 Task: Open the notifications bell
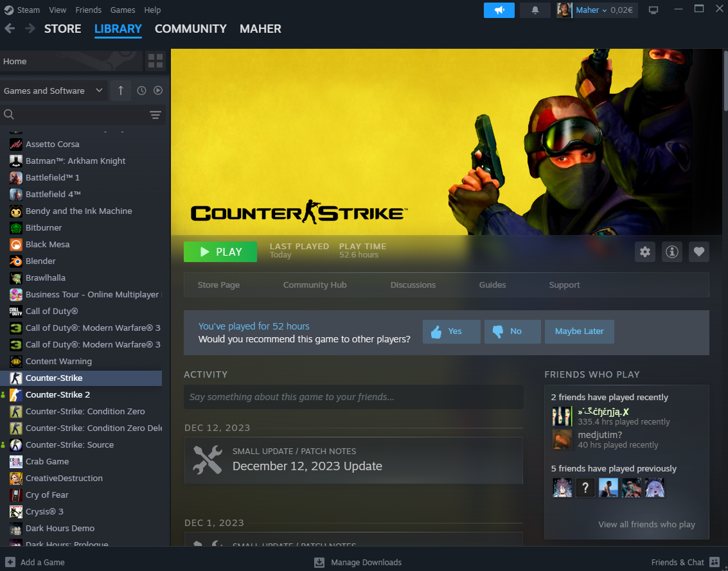(535, 10)
